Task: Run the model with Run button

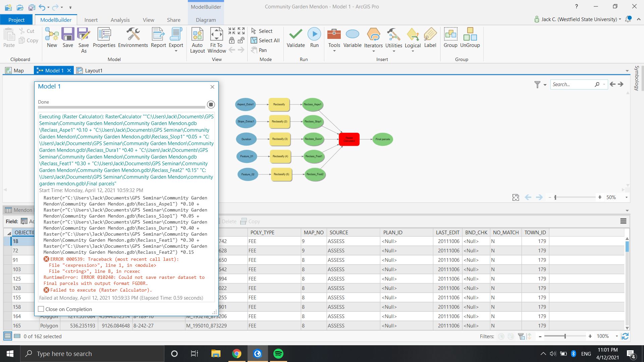Action: (314, 34)
